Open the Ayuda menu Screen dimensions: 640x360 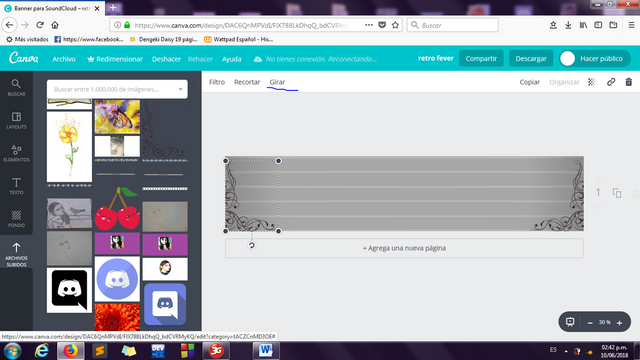pyautogui.click(x=231, y=59)
